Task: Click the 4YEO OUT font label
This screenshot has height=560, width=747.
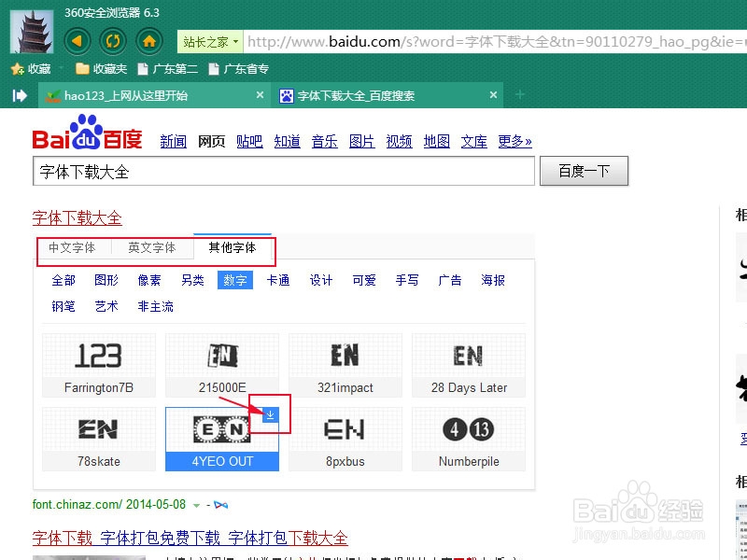Action: click(x=222, y=461)
